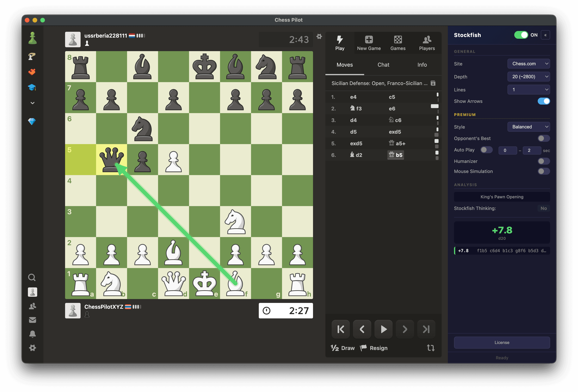
Task: Enable Opponent's Best
Action: 544,138
